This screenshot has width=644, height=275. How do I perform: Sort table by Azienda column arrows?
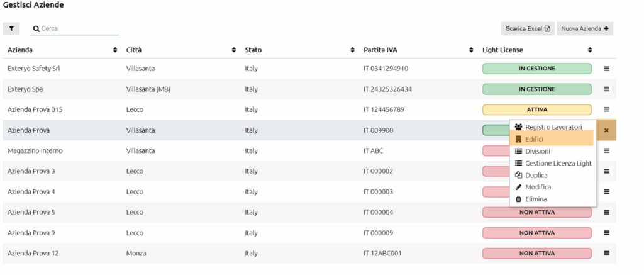pos(115,50)
